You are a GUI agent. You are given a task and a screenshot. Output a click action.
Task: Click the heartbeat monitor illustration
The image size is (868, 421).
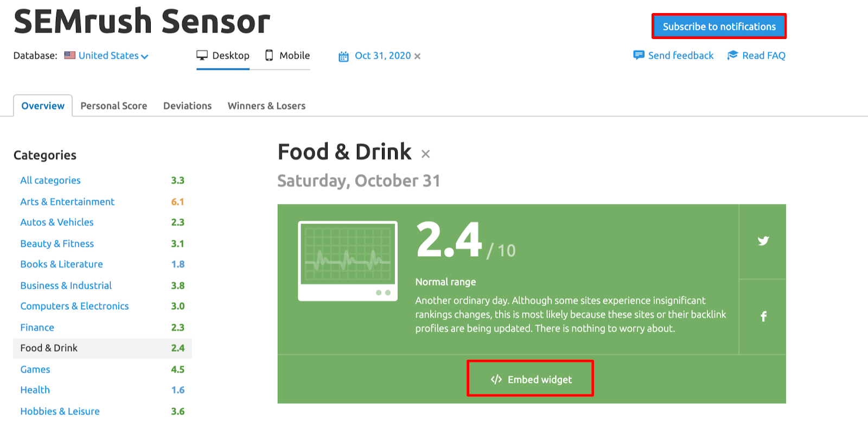click(348, 261)
